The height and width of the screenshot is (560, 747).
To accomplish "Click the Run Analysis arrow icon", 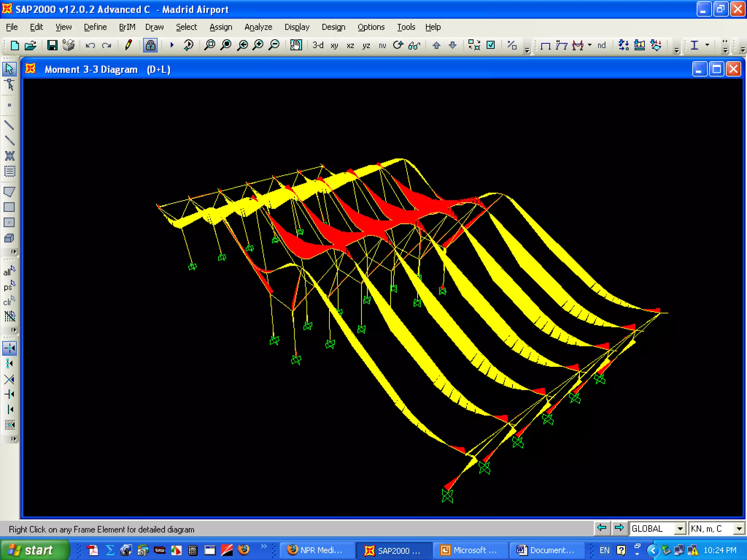I will pyautogui.click(x=172, y=45).
